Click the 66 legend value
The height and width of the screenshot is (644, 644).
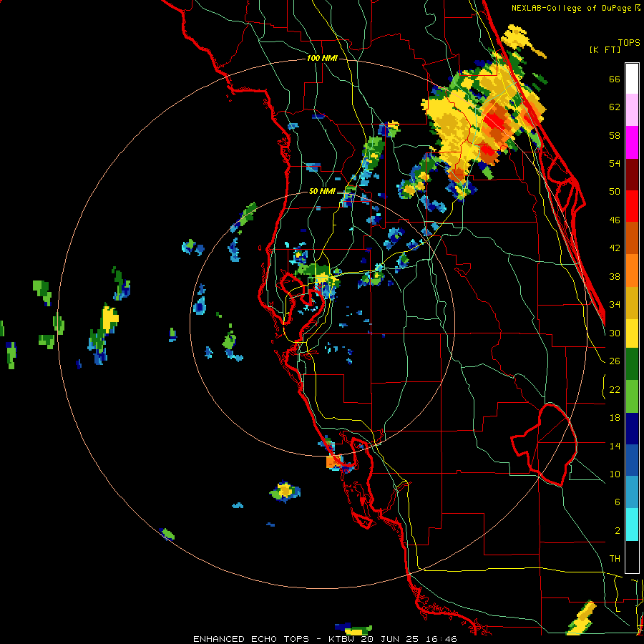coord(615,79)
